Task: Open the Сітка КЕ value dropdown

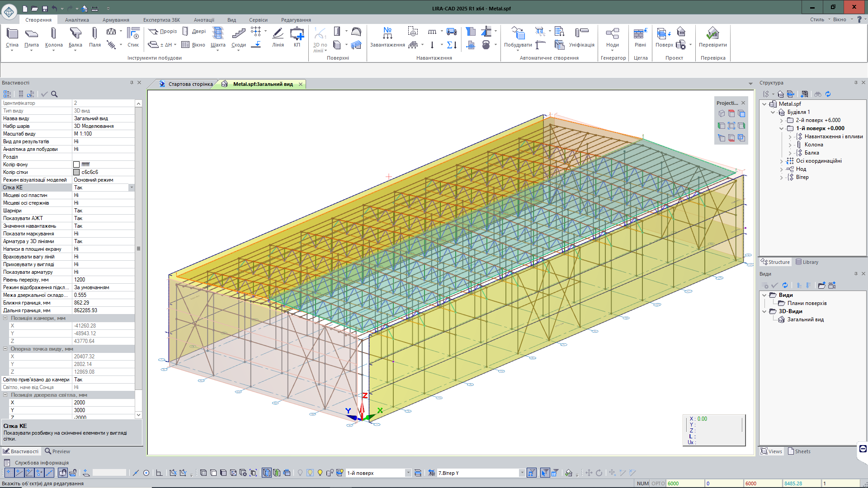Action: click(x=132, y=188)
